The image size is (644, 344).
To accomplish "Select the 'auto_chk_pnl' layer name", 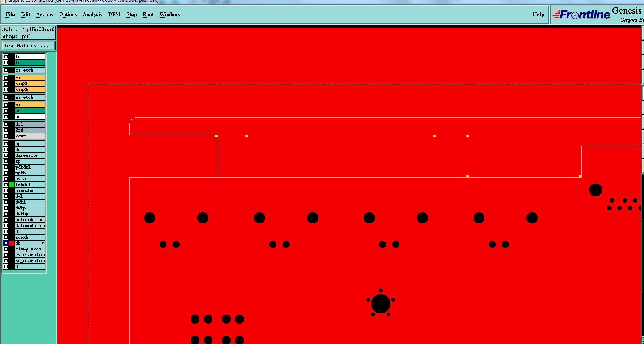I will click(x=30, y=220).
